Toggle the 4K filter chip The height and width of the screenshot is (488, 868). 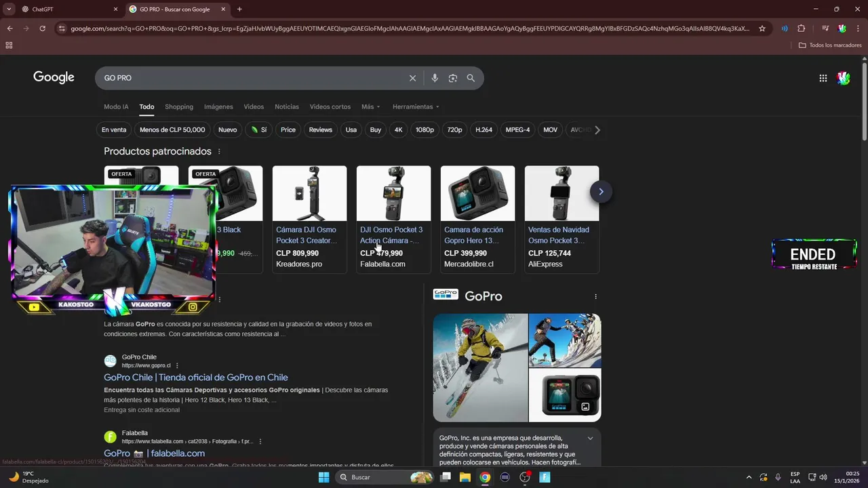399,129
